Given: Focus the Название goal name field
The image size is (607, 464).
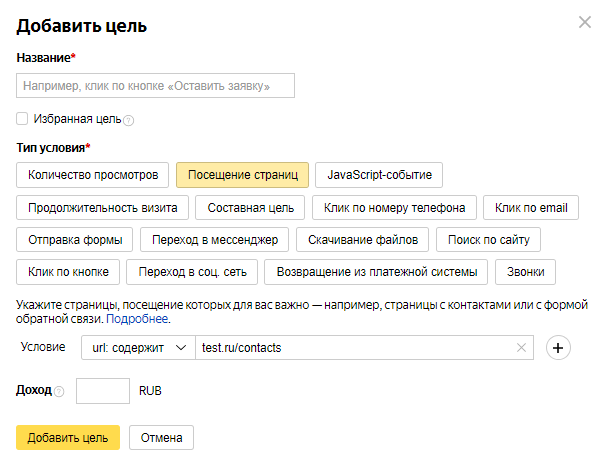Looking at the screenshot, I should tap(156, 86).
